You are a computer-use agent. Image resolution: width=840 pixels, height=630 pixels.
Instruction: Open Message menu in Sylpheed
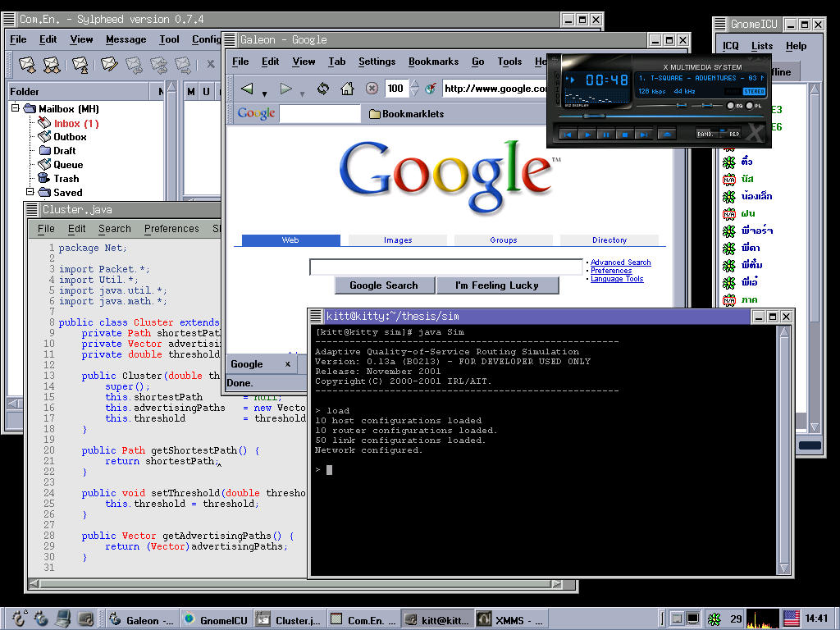tap(126, 39)
